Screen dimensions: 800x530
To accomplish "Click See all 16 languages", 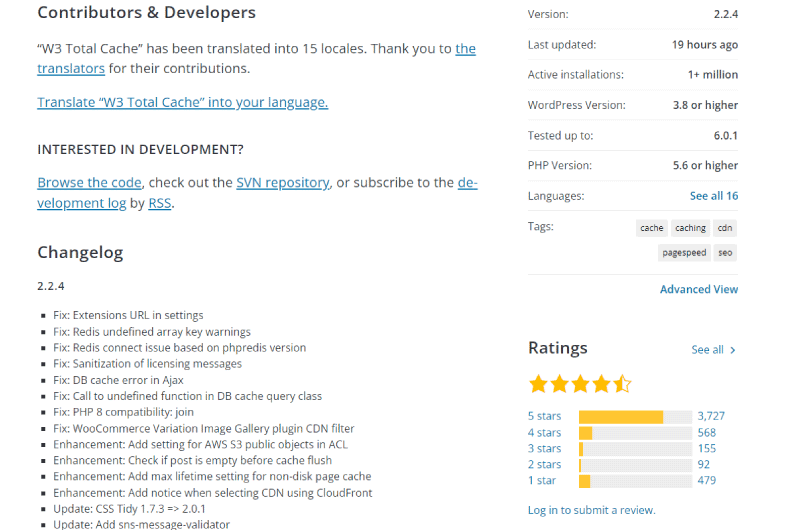I will 714,196.
